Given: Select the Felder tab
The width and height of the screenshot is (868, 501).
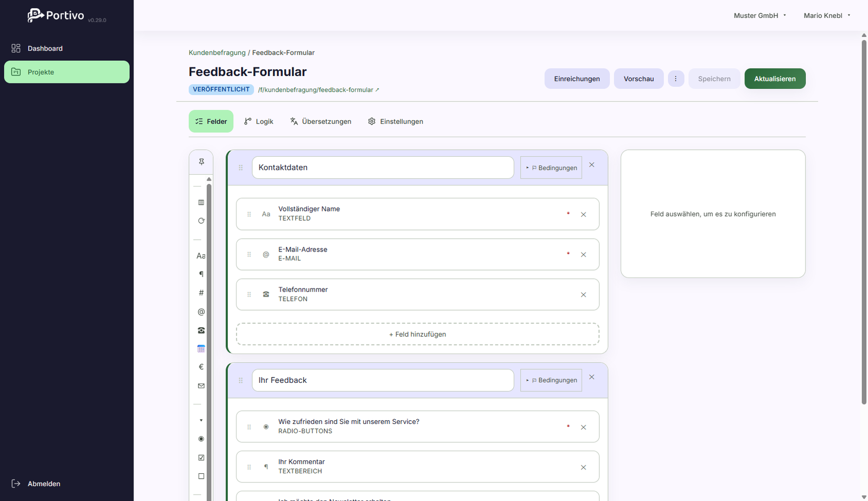Looking at the screenshot, I should 211,121.
